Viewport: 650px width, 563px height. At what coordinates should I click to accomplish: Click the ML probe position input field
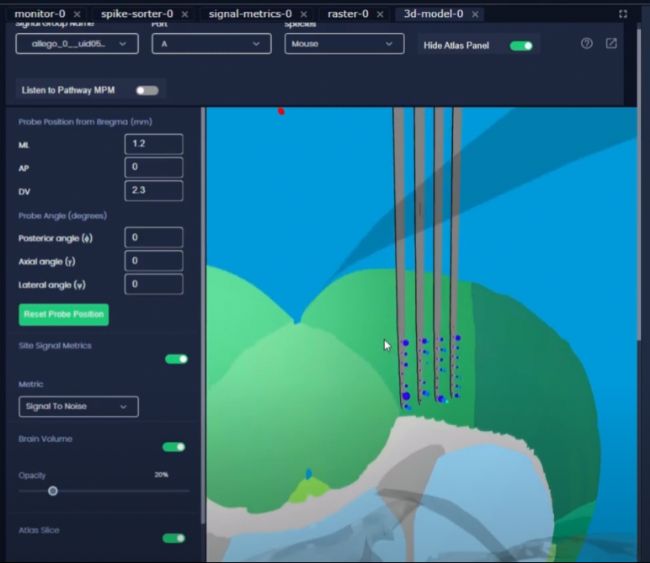pyautogui.click(x=153, y=144)
